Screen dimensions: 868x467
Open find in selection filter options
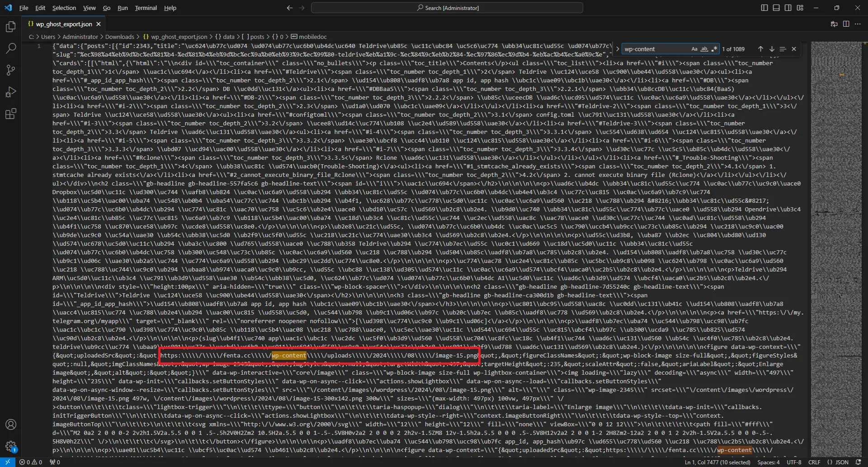tap(783, 48)
